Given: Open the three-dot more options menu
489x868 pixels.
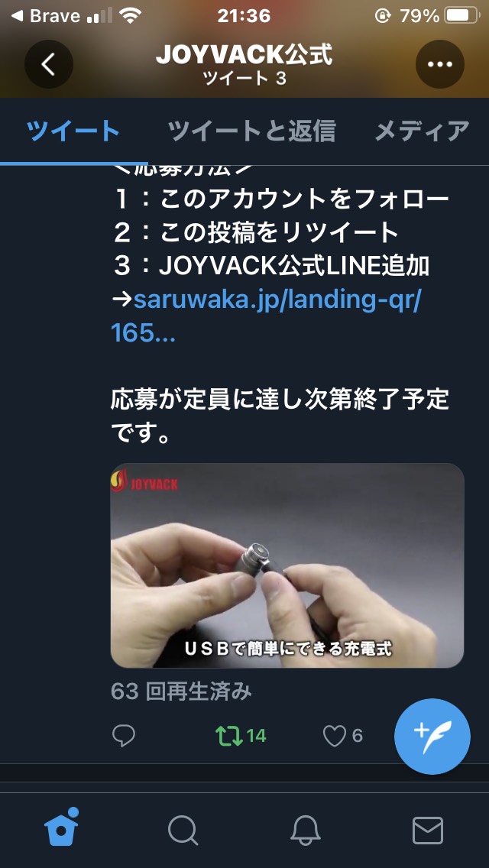Looking at the screenshot, I should pyautogui.click(x=439, y=64).
